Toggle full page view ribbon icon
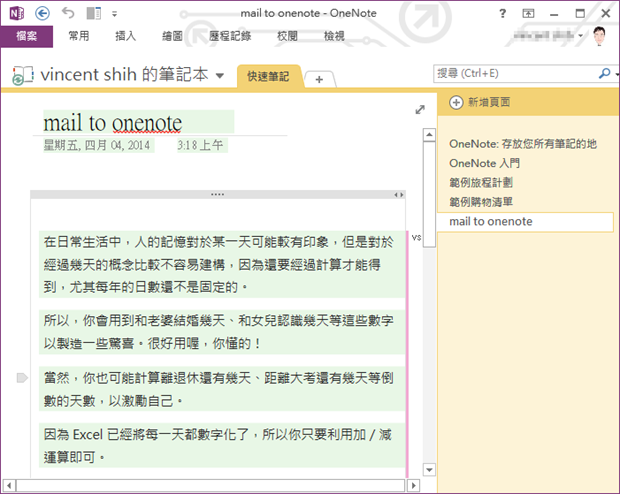 (528, 13)
